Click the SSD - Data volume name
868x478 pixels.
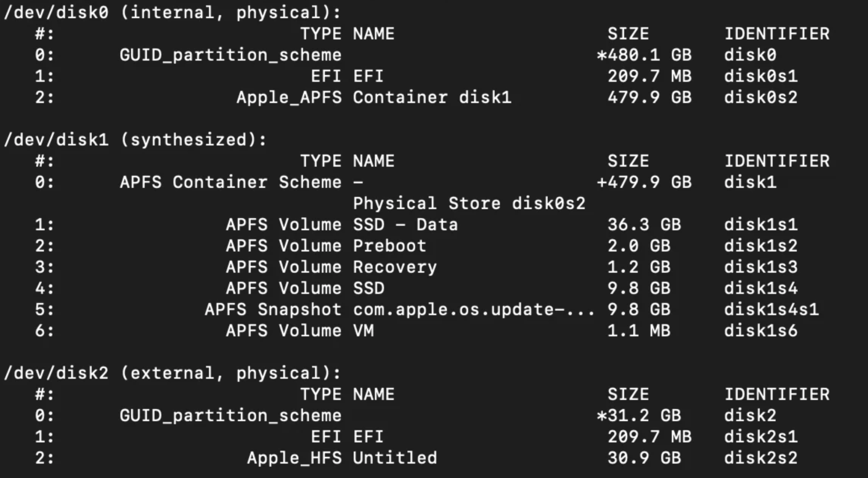pyautogui.click(x=405, y=225)
